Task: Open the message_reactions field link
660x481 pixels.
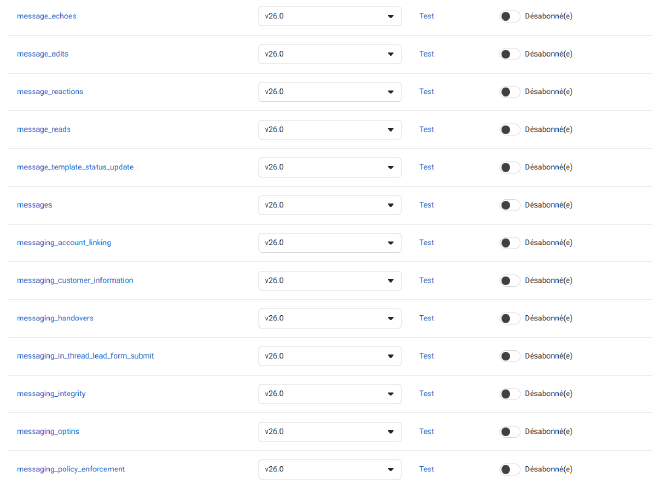Action: point(50,92)
